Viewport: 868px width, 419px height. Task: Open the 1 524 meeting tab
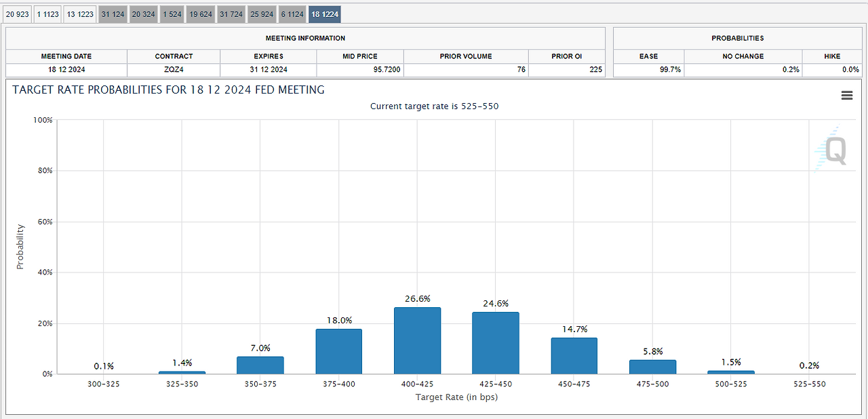click(172, 14)
